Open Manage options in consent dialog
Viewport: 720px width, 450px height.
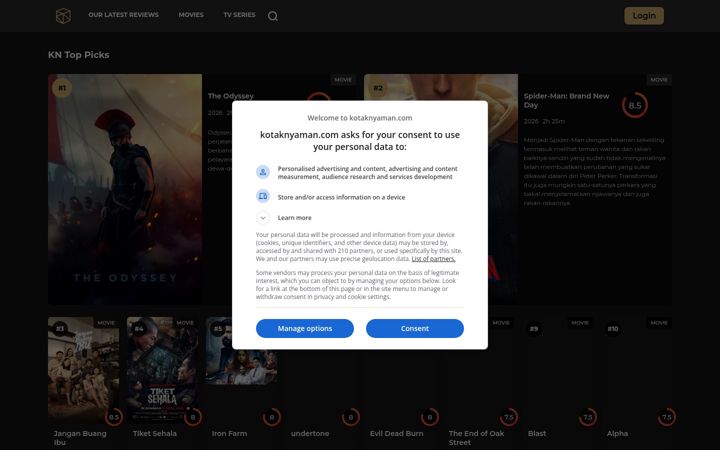click(305, 328)
